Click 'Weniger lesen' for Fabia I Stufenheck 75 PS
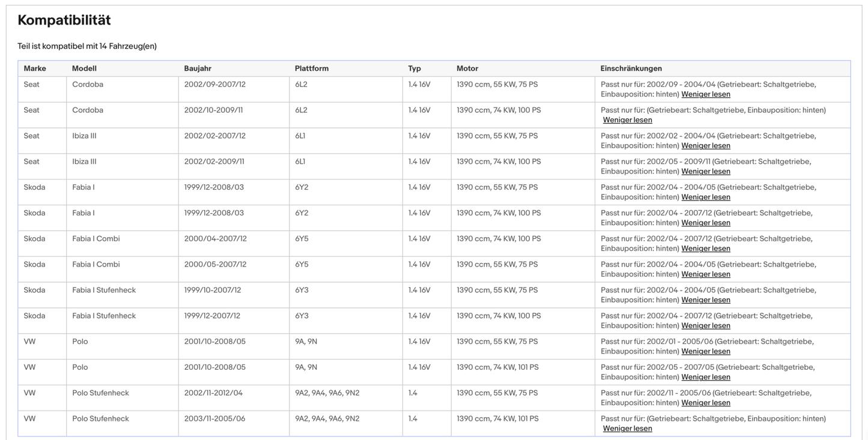 705,300
